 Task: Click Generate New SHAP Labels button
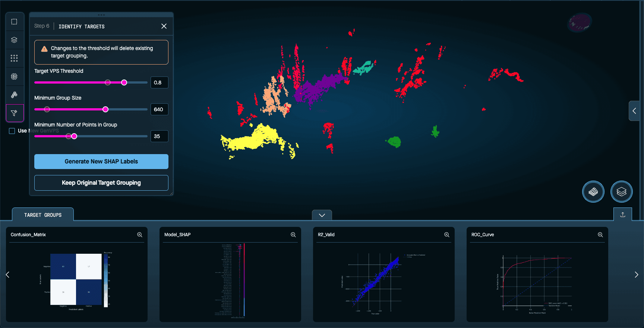(x=101, y=162)
